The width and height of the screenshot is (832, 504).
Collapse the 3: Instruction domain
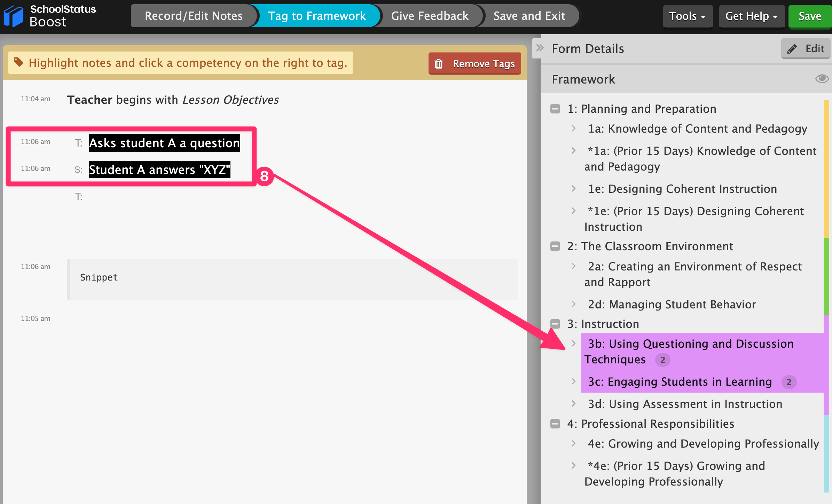[x=555, y=324]
